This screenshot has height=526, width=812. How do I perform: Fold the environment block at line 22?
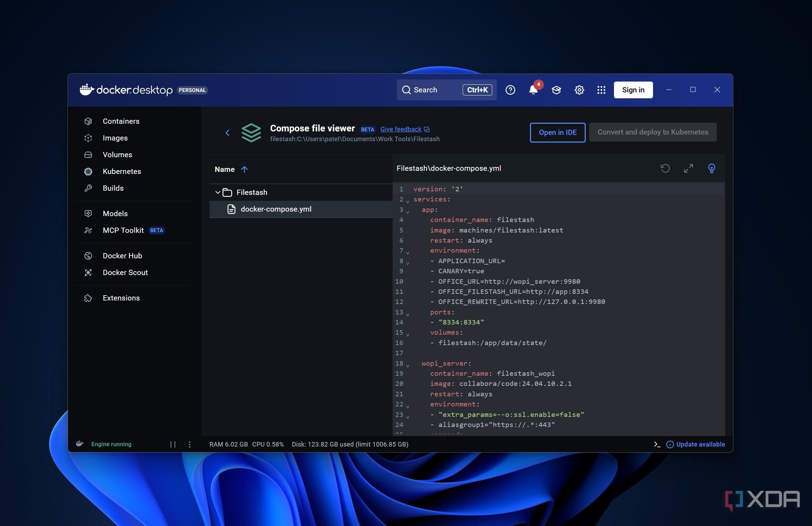pos(408,406)
